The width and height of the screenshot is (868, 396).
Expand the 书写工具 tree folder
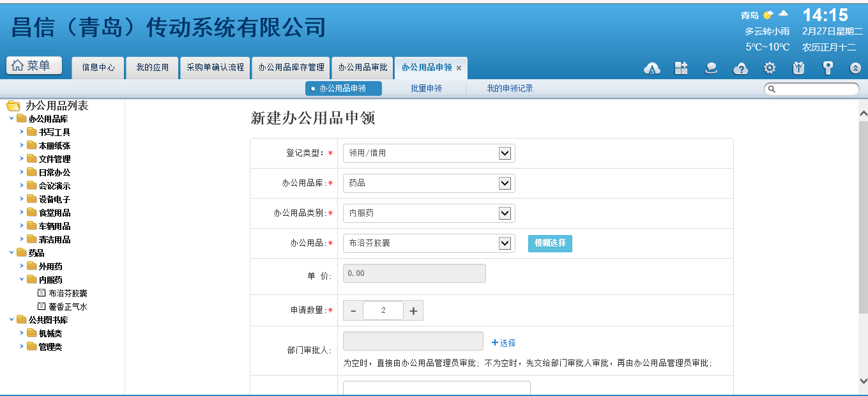tap(22, 132)
